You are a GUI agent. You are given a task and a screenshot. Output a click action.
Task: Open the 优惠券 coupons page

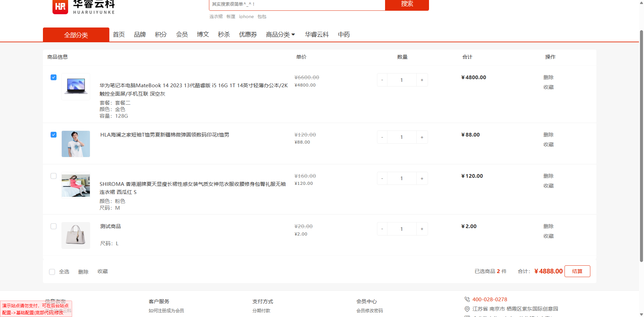(248, 35)
